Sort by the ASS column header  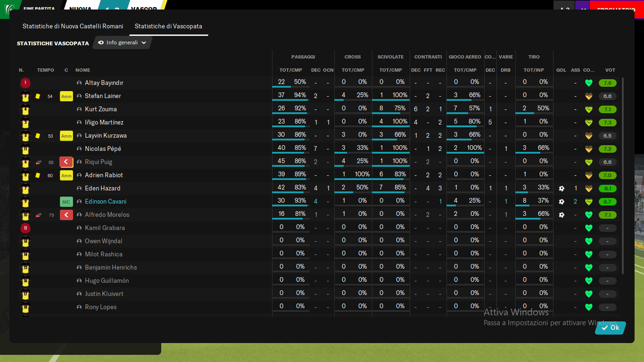pos(576,70)
